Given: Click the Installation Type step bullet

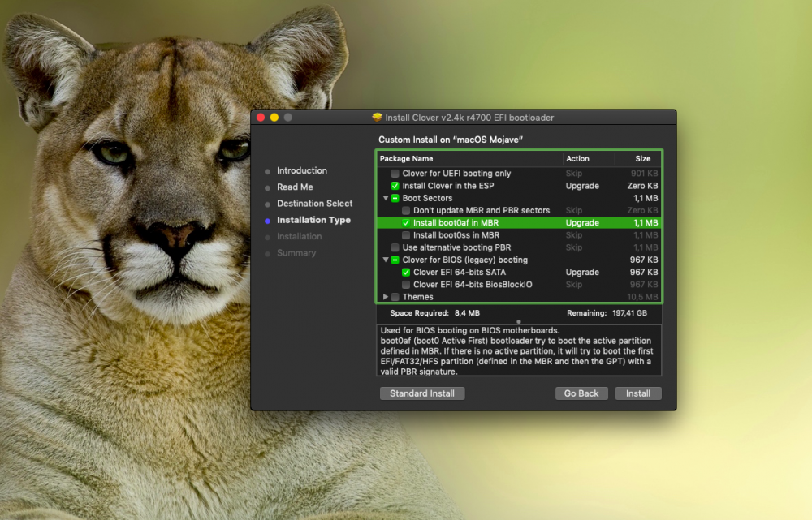Looking at the screenshot, I should 267,221.
